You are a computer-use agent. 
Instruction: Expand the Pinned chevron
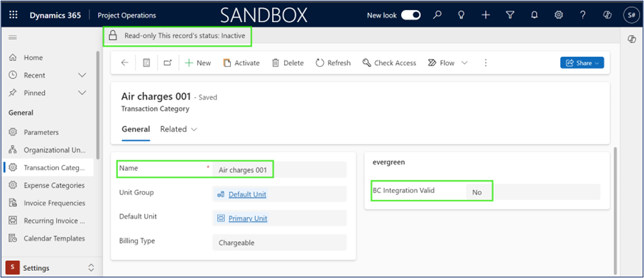82,93
